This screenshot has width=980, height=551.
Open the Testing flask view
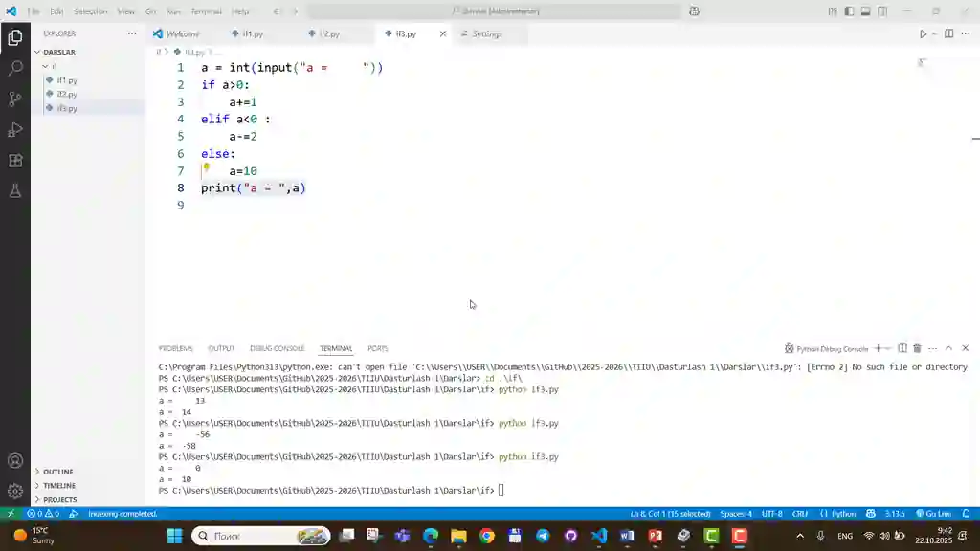point(15,191)
